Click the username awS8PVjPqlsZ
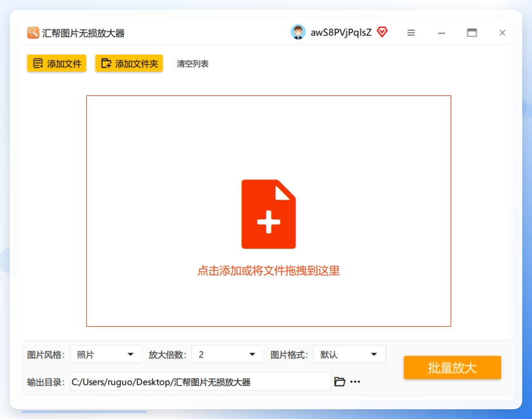 click(x=341, y=32)
